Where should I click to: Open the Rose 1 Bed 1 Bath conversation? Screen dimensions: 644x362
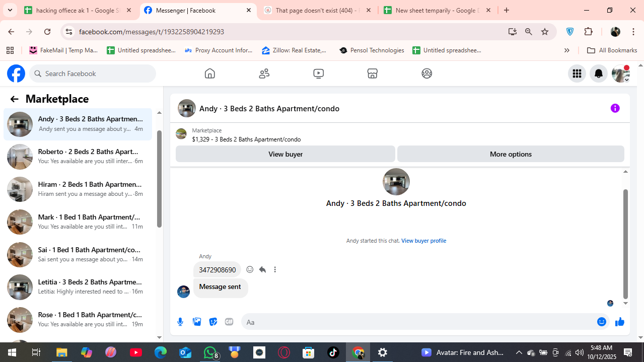click(78, 320)
